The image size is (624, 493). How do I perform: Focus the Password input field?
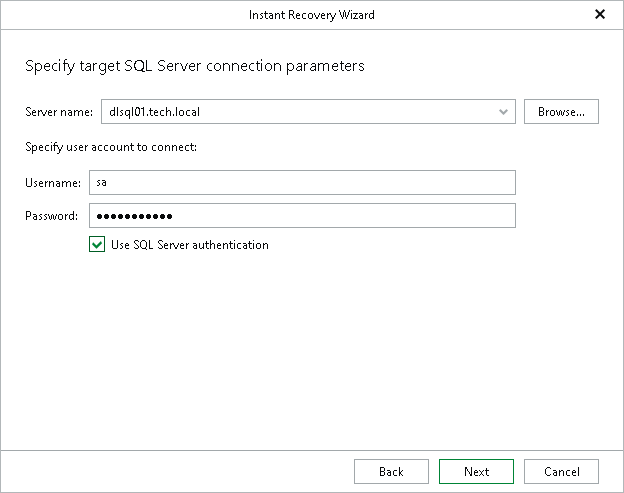pos(302,216)
